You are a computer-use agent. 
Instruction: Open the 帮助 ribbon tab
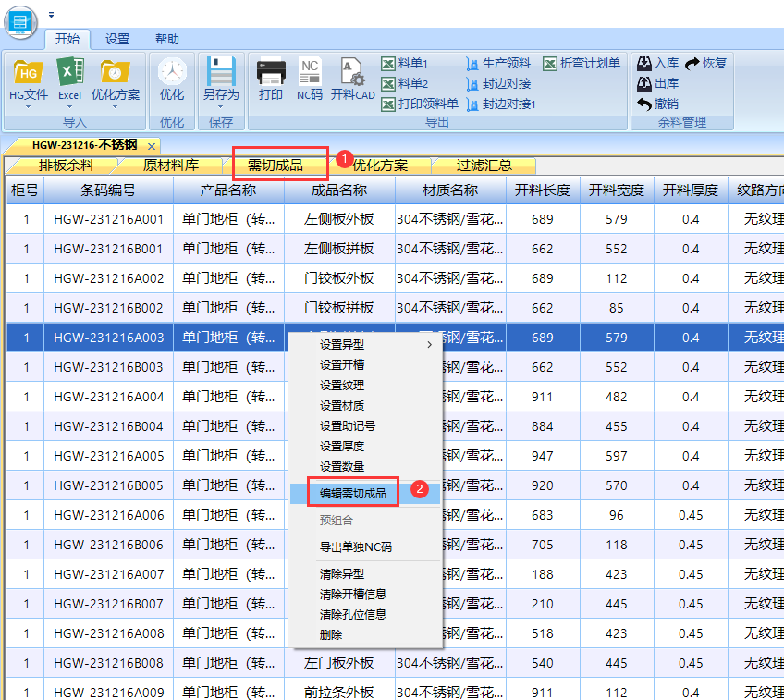pos(167,39)
